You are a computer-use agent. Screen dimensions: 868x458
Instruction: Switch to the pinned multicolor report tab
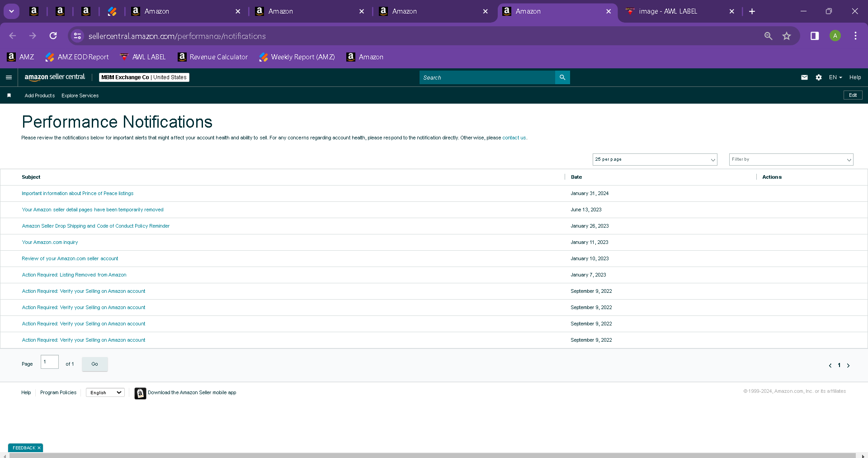coord(112,11)
